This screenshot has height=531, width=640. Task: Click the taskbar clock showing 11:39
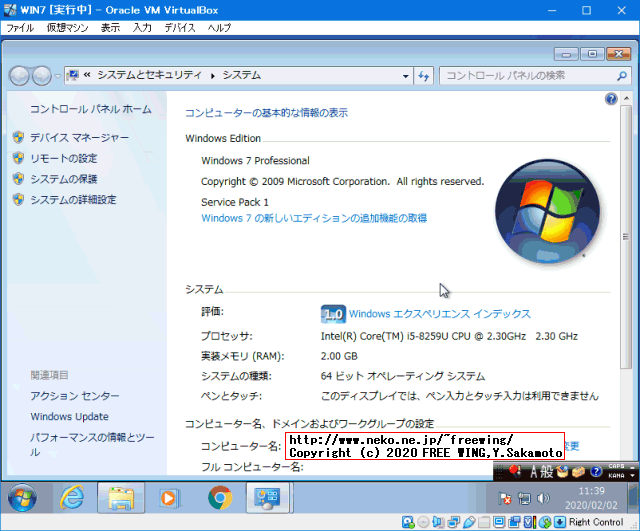coord(591,498)
